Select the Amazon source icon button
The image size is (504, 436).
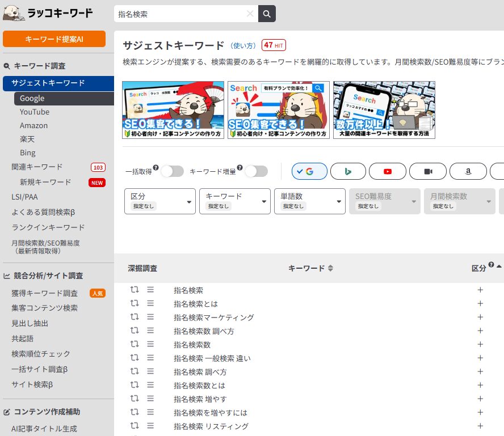pyautogui.click(x=468, y=171)
